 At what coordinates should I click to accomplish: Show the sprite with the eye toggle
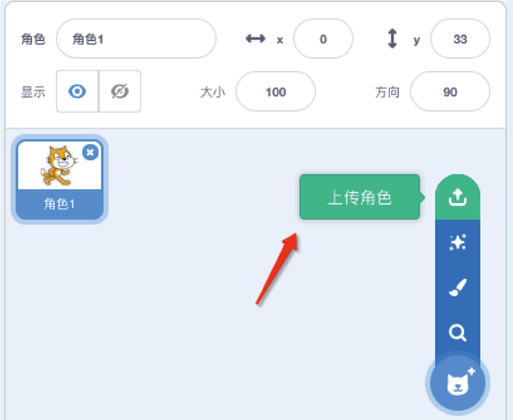pyautogui.click(x=77, y=91)
